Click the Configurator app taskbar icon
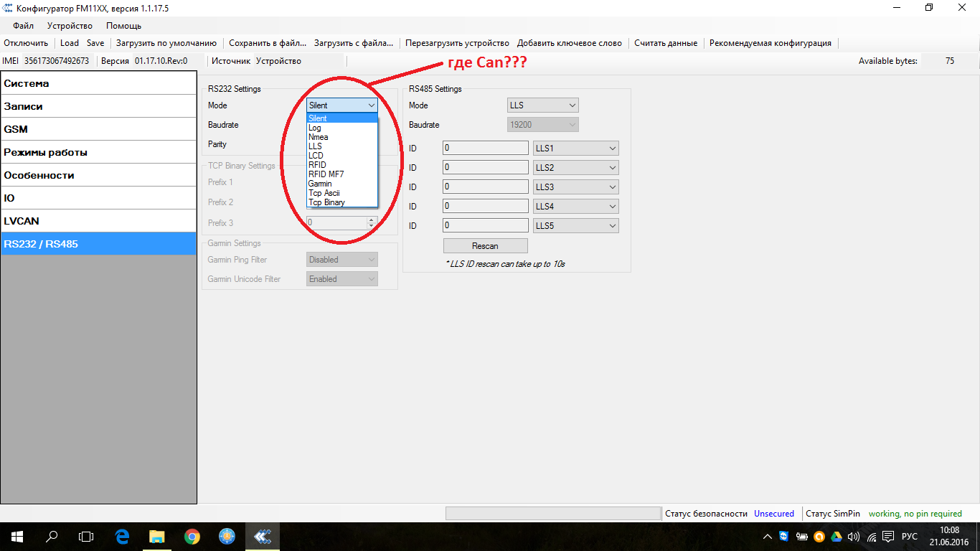The image size is (980, 551). pos(262,536)
